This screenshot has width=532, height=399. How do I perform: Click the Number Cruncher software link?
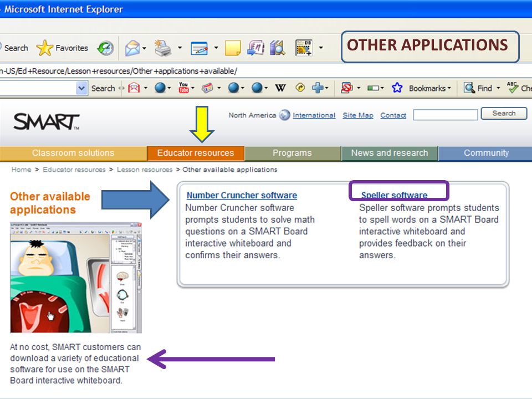click(x=242, y=196)
